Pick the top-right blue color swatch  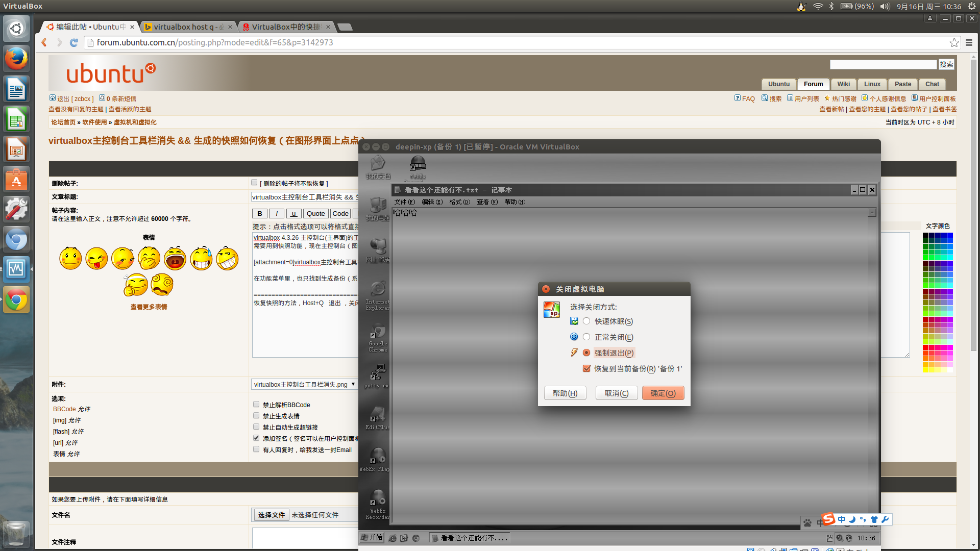click(x=950, y=235)
